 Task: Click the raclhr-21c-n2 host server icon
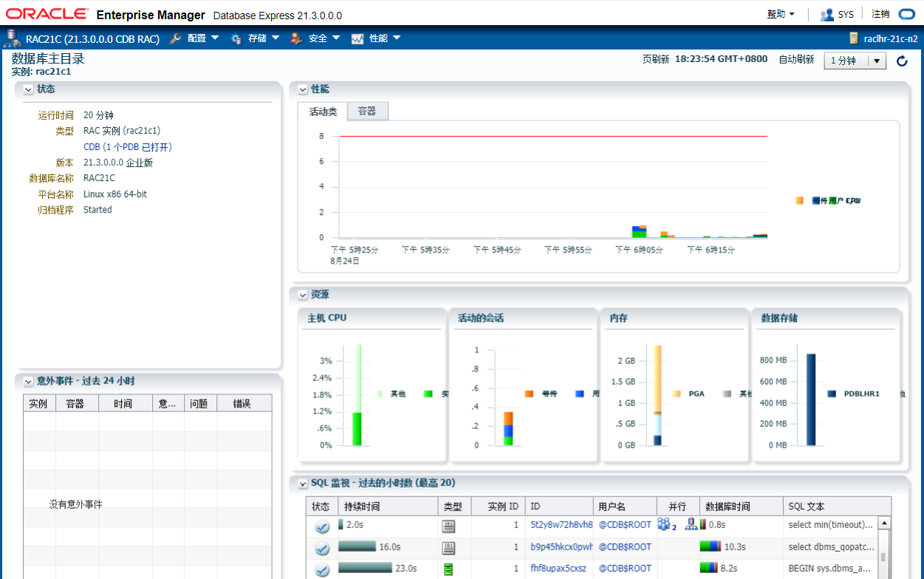(x=854, y=38)
